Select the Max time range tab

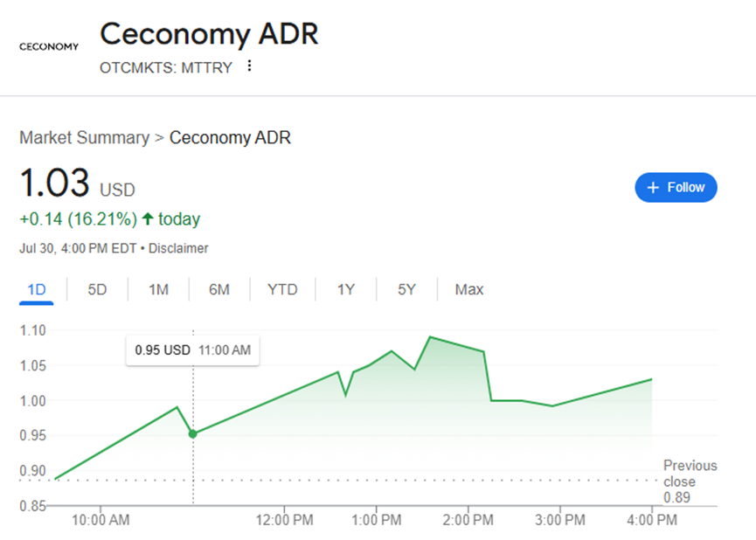(x=469, y=289)
